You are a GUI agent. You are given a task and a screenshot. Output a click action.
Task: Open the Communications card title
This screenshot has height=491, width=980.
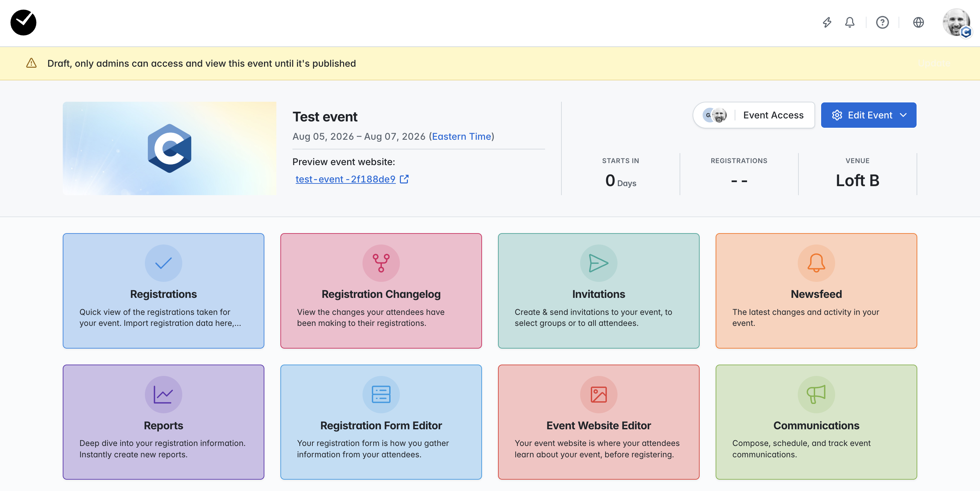click(x=816, y=425)
